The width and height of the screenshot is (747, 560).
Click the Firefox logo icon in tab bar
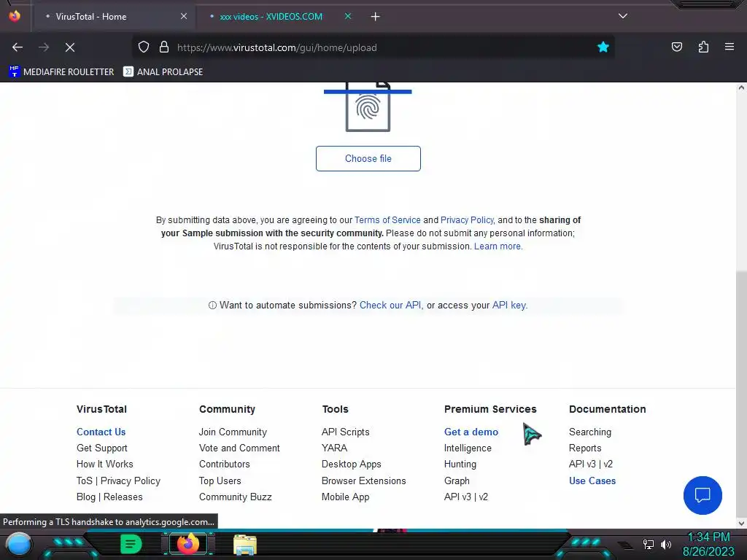[x=15, y=16]
